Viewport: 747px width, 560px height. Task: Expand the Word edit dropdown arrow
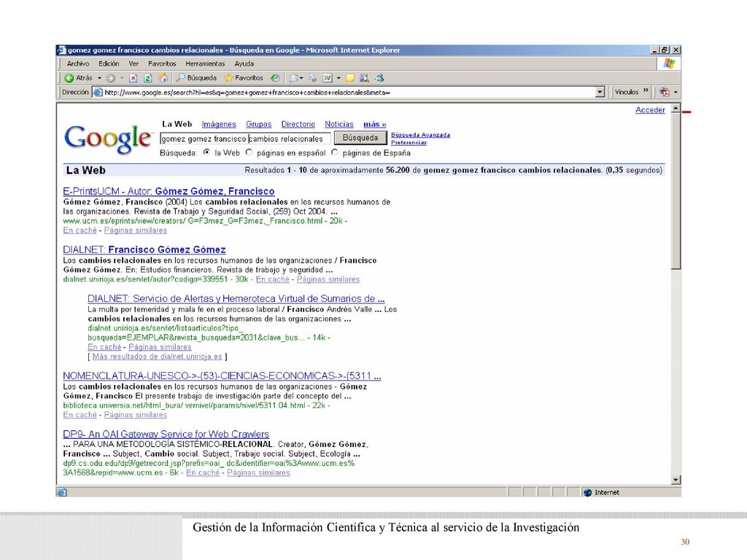pos(338,78)
